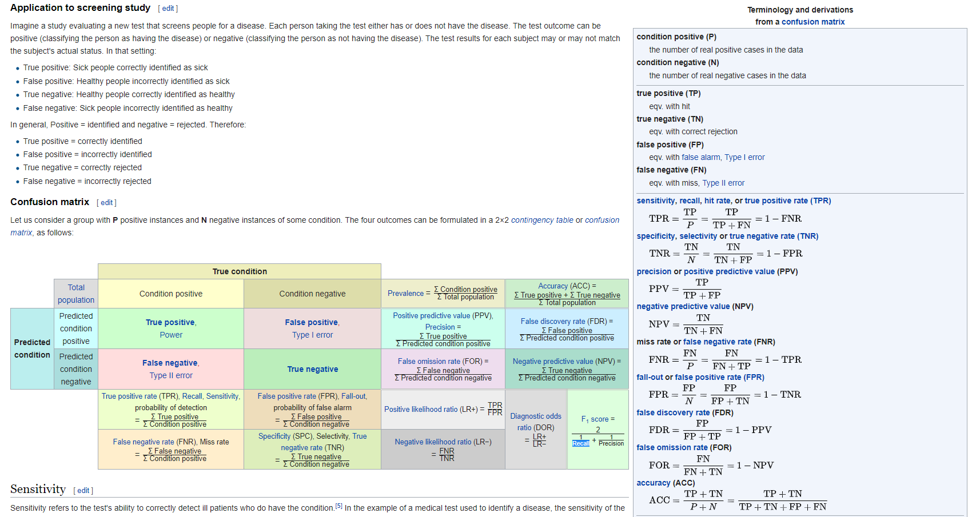Click edit link beside Application to screening study

pyautogui.click(x=168, y=9)
